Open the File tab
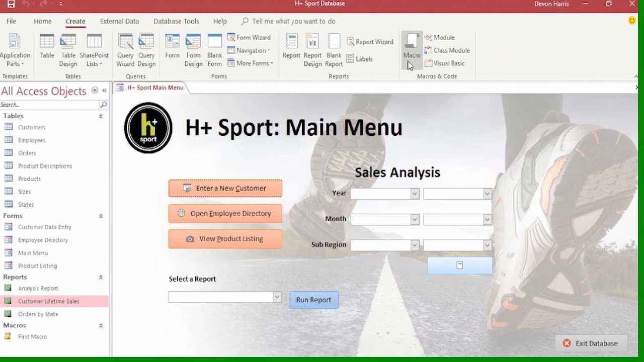The height and width of the screenshot is (362, 644). (x=11, y=21)
